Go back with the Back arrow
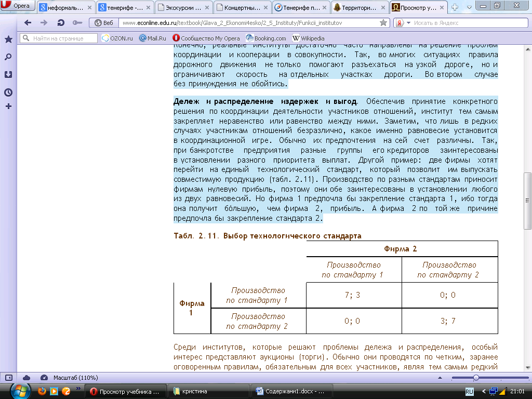The image size is (532, 399). coord(28,23)
